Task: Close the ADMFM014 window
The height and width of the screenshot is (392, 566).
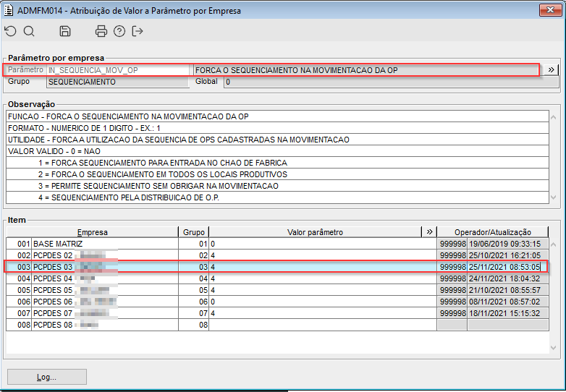Action: [x=550, y=10]
